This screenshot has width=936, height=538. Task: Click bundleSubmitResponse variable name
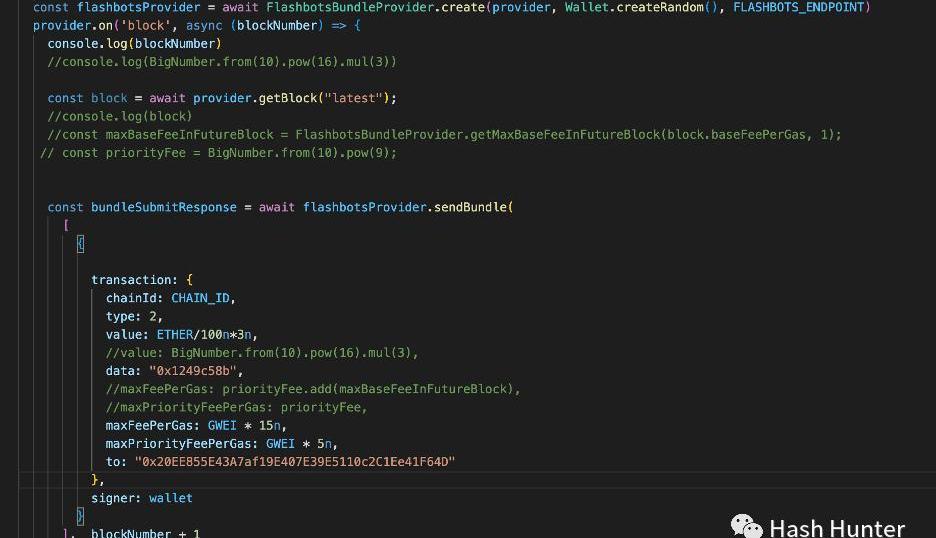point(164,207)
